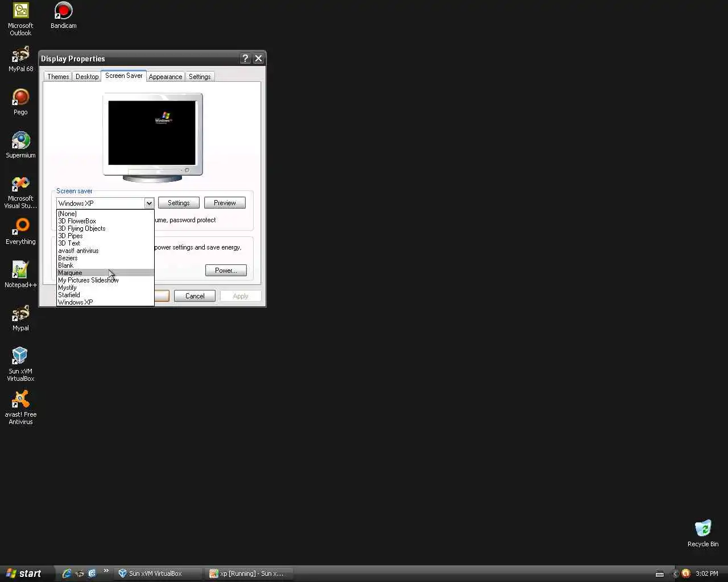Open the Notepad++ desktop icon
The width and height of the screenshot is (728, 582).
click(x=20, y=275)
